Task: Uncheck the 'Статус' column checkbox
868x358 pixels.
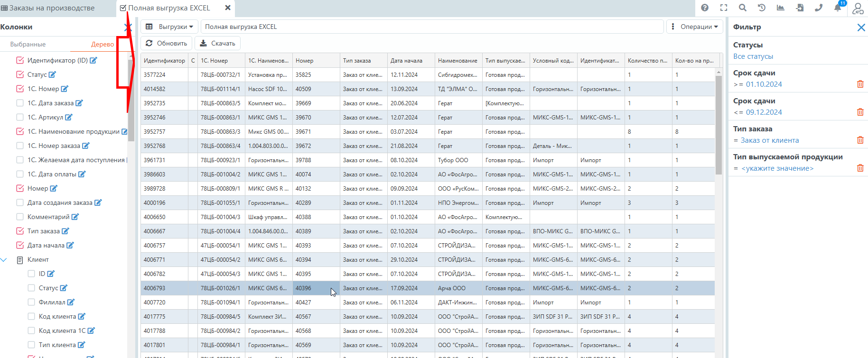Action: pyautogui.click(x=20, y=74)
